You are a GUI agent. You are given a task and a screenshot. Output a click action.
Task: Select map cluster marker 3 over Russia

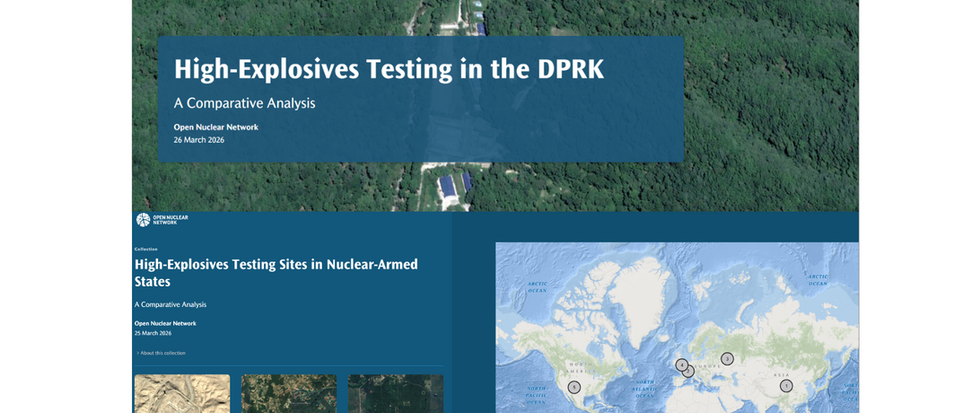coord(727,358)
